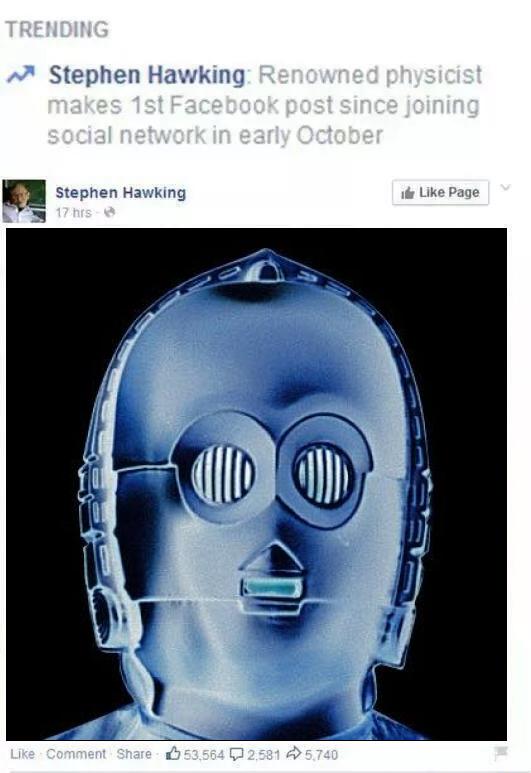Open the blue robot face photo
This screenshot has width=531, height=773.
(256, 484)
